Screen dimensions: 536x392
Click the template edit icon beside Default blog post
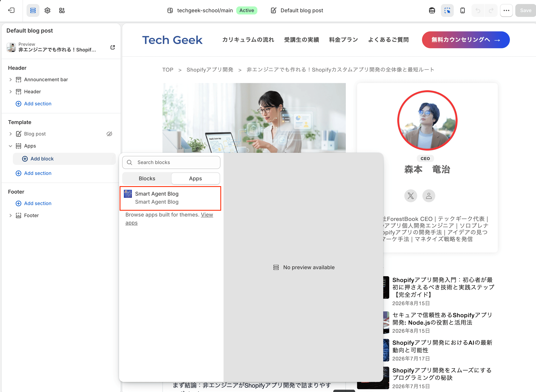point(273,10)
